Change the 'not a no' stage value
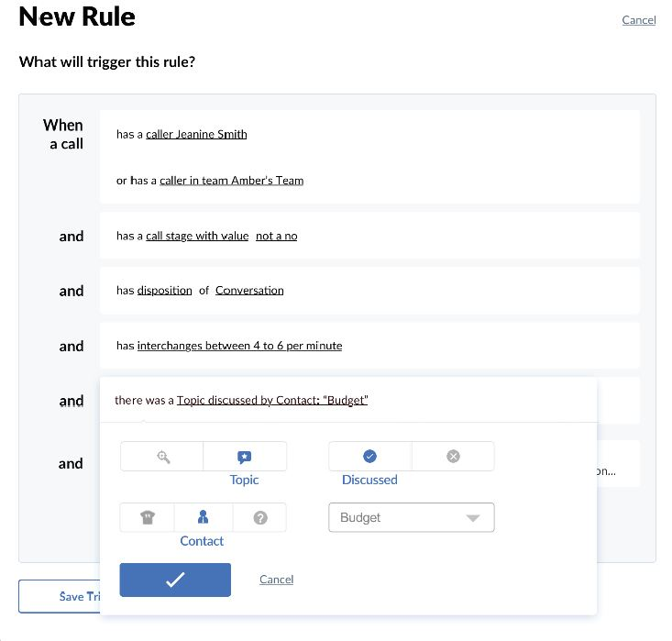The height and width of the screenshot is (641, 672). tap(276, 236)
